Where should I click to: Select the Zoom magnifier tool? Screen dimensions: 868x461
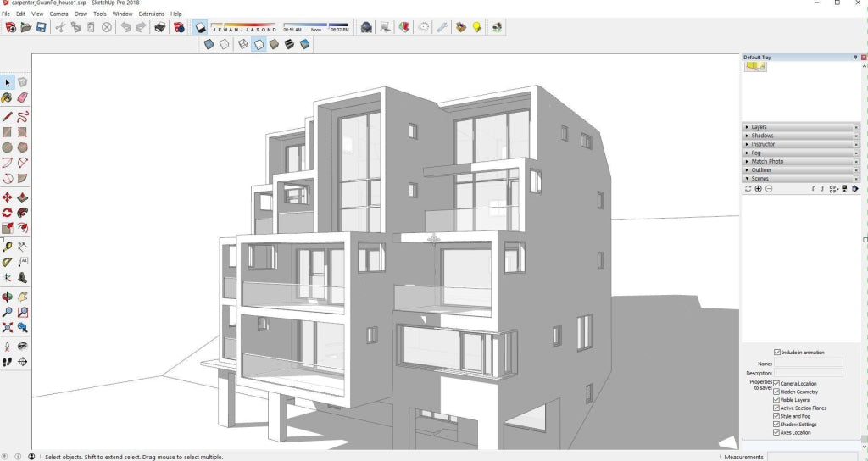click(7, 312)
